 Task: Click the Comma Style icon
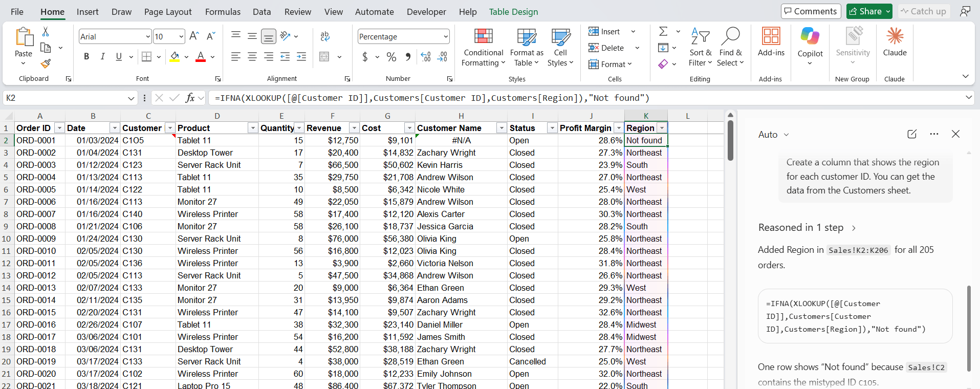[408, 56]
